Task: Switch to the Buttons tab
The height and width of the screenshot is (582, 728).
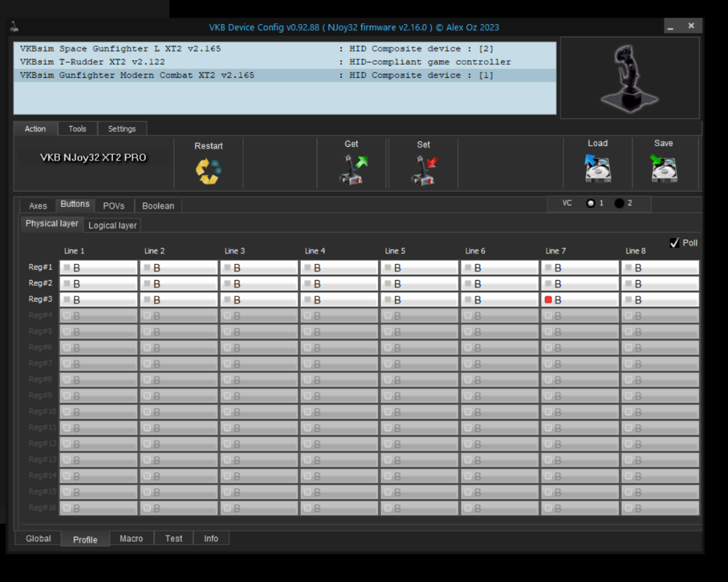Action: click(75, 204)
